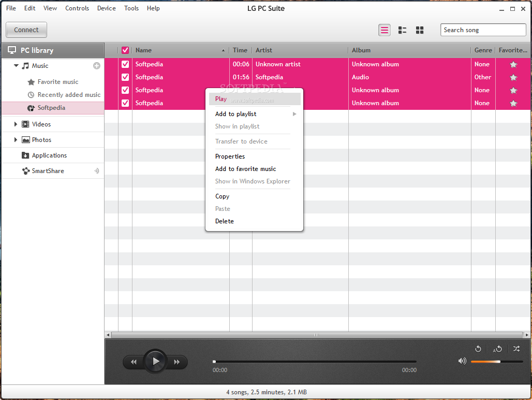
Task: Open the Edit menu
Action: pos(30,8)
